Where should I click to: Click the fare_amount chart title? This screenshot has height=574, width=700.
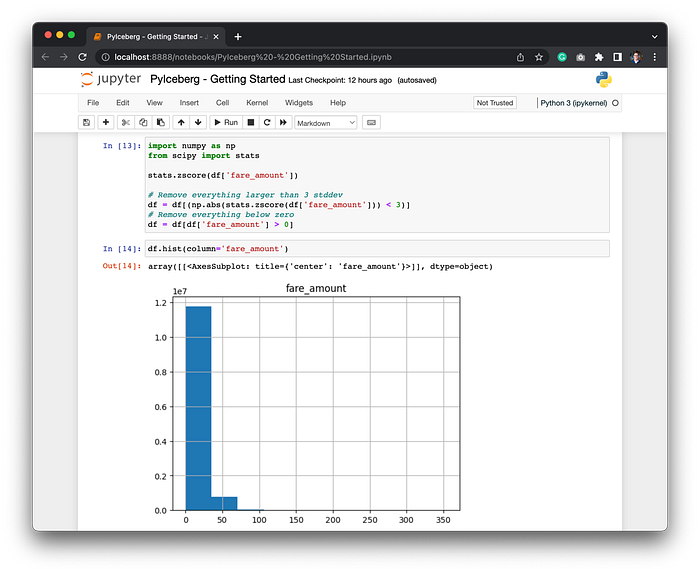[x=316, y=288]
